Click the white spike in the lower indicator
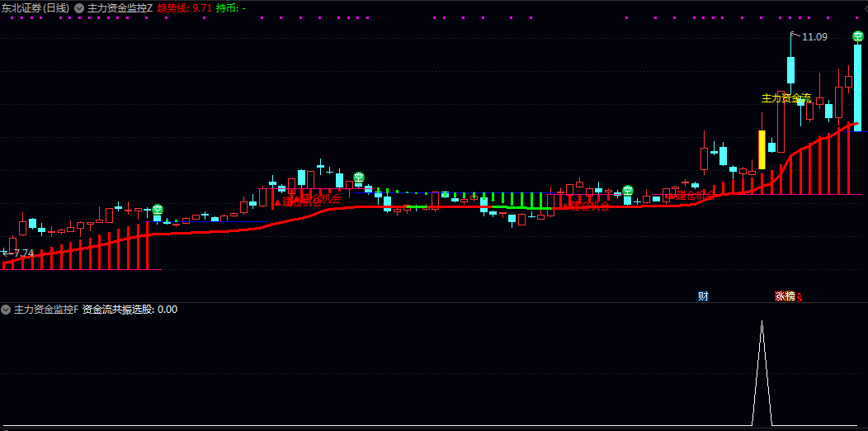This screenshot has width=868, height=431. click(x=762, y=373)
